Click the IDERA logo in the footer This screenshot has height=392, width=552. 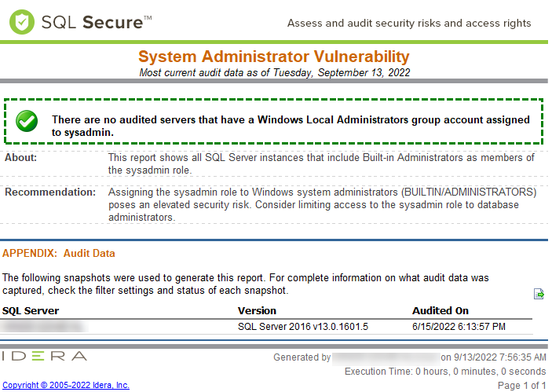coord(44,356)
